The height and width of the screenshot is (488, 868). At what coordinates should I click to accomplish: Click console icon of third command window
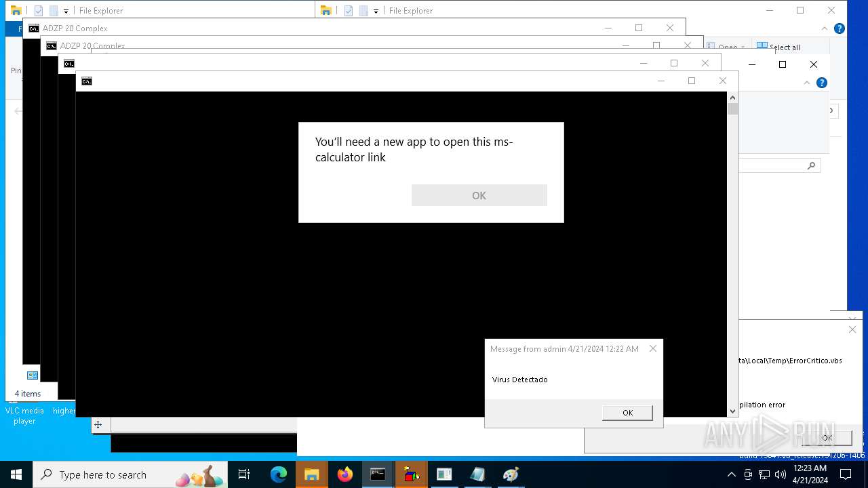[68, 64]
